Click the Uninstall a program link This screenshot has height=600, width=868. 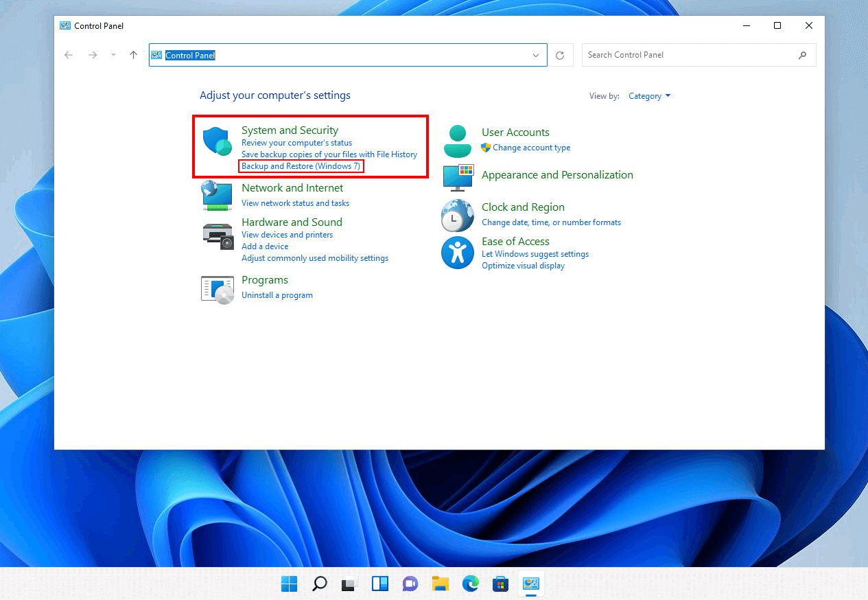point(277,295)
